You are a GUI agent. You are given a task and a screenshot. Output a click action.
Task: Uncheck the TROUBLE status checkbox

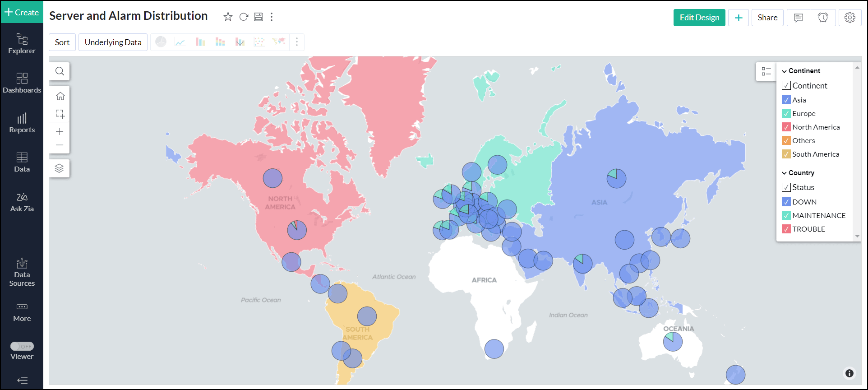(786, 229)
